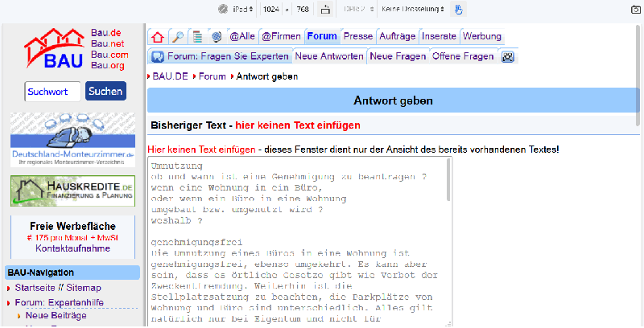Screen dimensions: 644x328
Task: Go to Neue Antworten tab
Action: tap(329, 56)
